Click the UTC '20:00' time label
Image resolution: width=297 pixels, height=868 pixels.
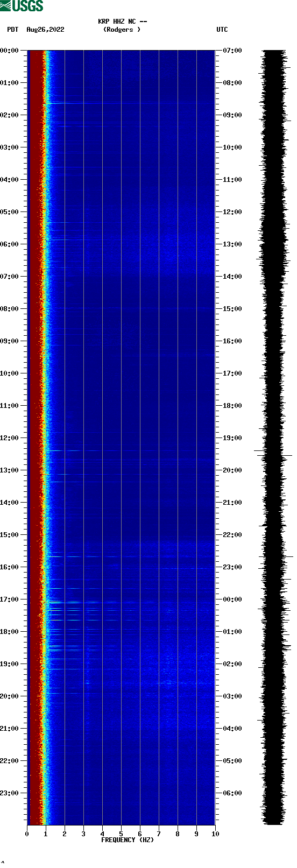point(232,470)
